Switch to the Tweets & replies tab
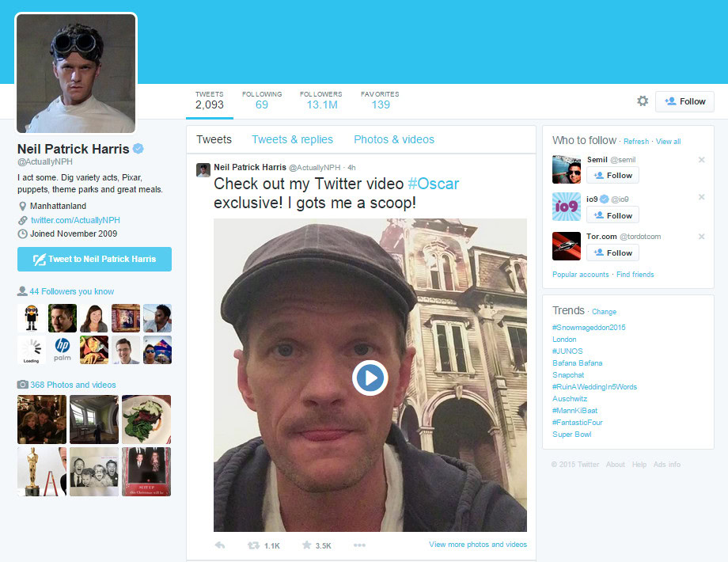This screenshot has width=728, height=562. pos(292,139)
